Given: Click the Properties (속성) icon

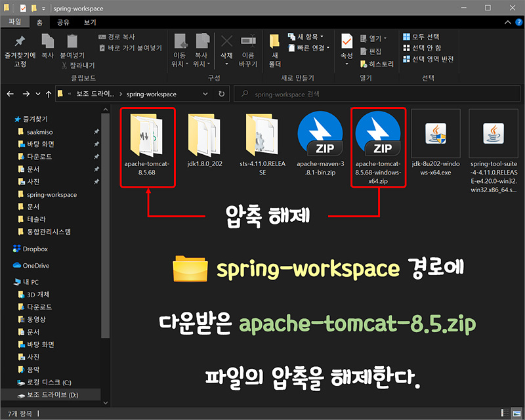Looking at the screenshot, I should point(346,41).
